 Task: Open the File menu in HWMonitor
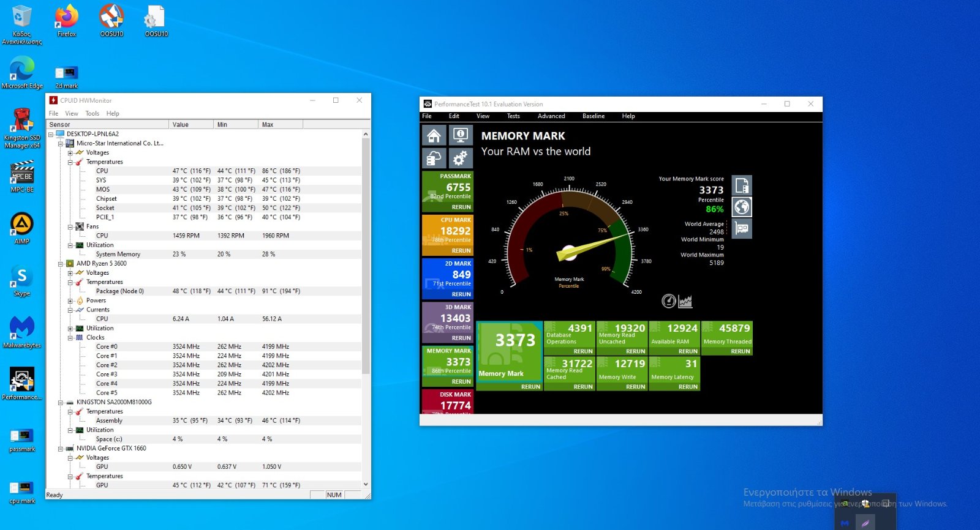(53, 113)
